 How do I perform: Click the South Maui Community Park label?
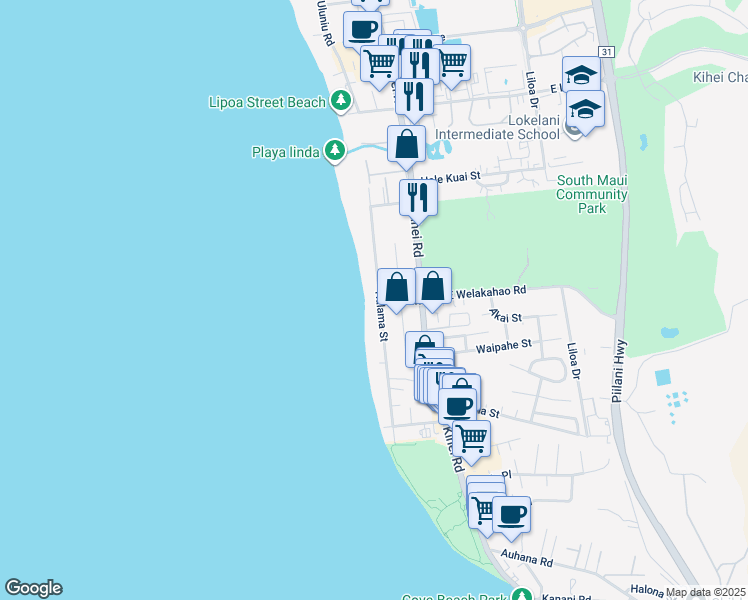[x=592, y=194]
